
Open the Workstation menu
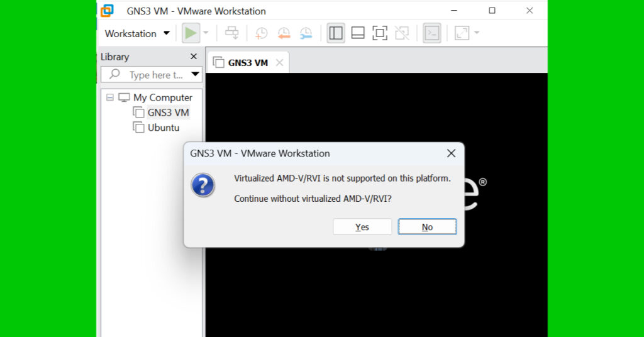tap(137, 34)
